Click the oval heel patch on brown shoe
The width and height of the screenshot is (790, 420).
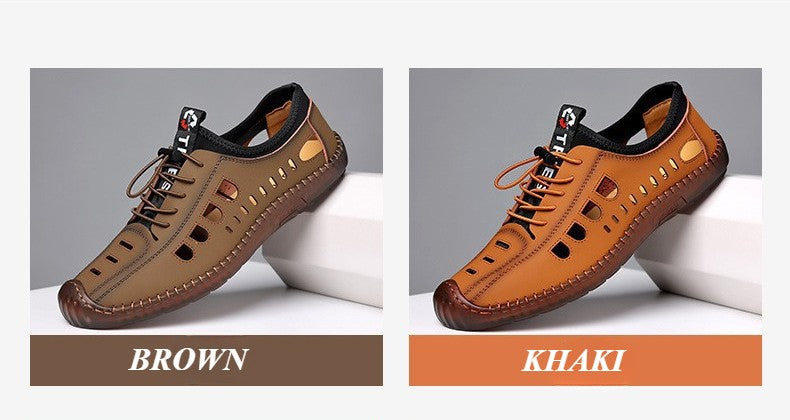[x=311, y=150]
